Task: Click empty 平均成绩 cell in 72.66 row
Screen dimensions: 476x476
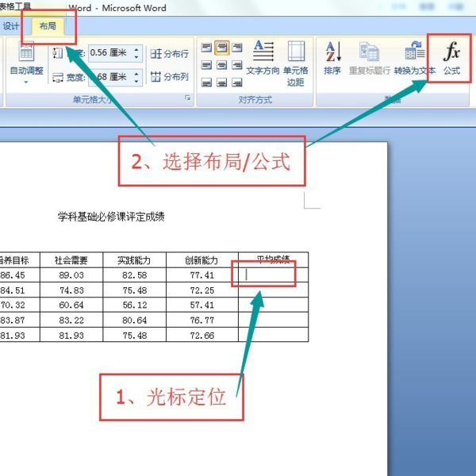Action: point(274,335)
